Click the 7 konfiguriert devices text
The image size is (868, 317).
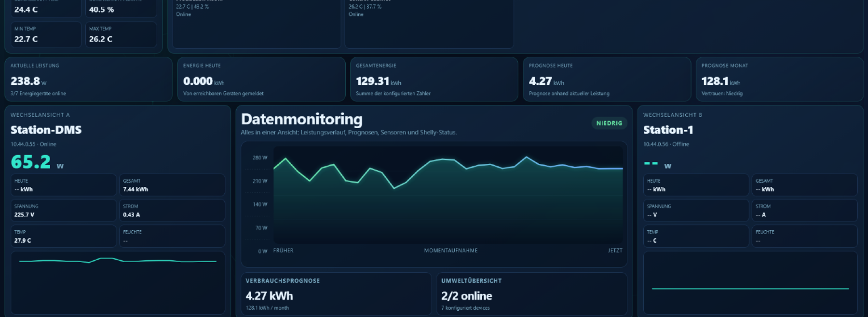[x=465, y=308]
